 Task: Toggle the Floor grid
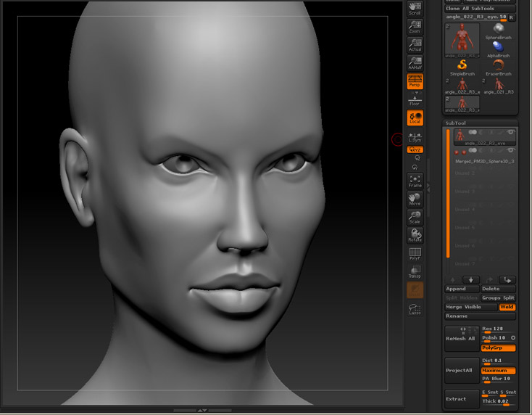[415, 101]
